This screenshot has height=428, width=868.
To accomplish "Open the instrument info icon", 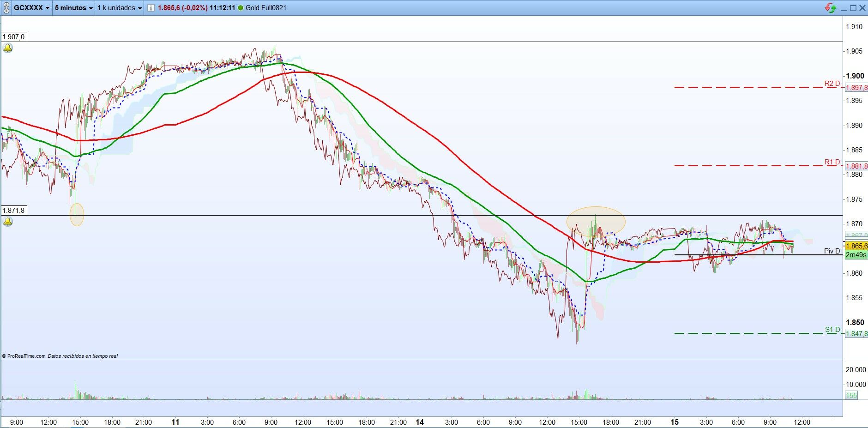I will point(151,8).
